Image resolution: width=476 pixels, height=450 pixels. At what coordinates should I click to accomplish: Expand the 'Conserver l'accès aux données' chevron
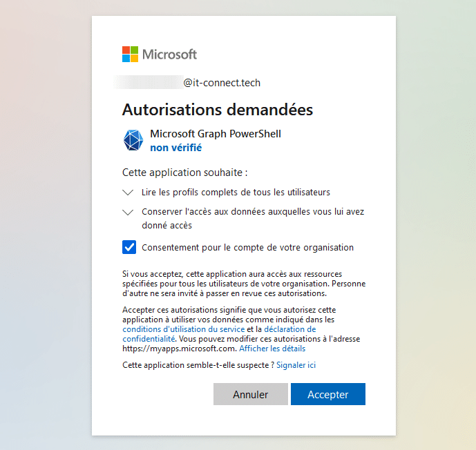click(128, 212)
